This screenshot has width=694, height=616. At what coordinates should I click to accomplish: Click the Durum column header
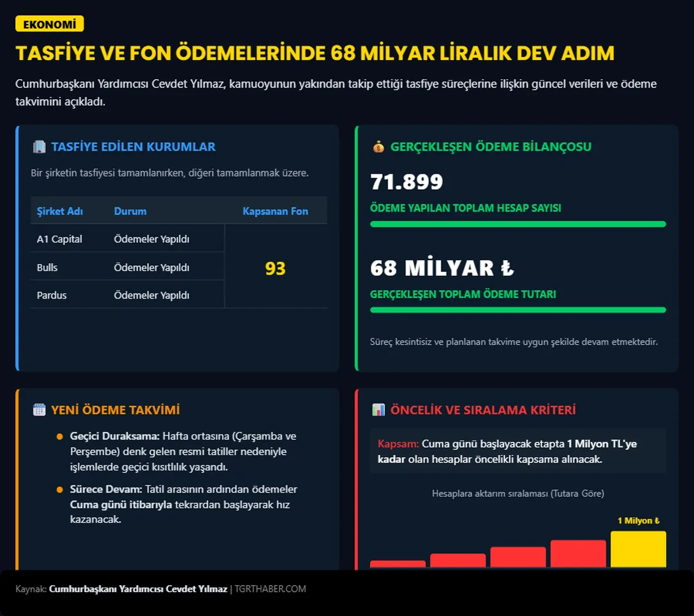[x=130, y=211]
